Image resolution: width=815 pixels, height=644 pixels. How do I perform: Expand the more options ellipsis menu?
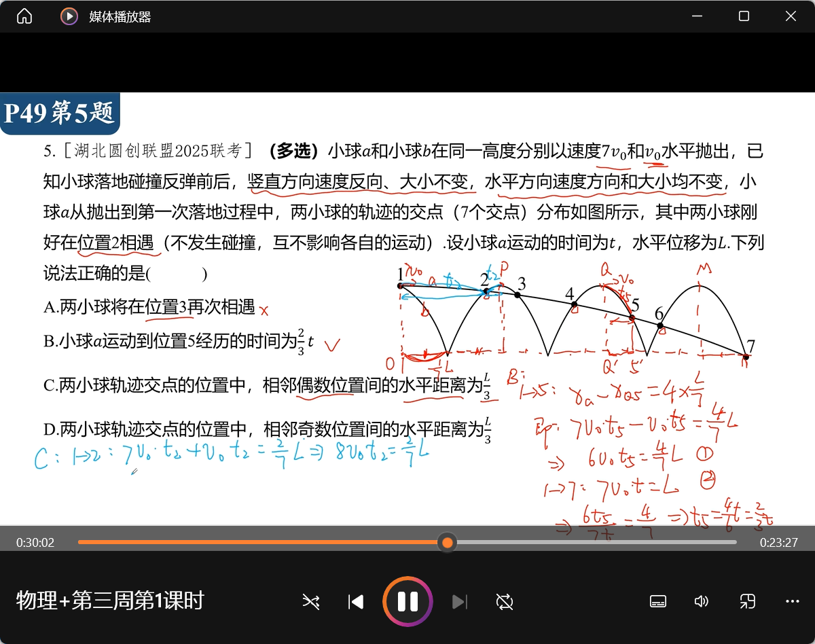click(792, 601)
